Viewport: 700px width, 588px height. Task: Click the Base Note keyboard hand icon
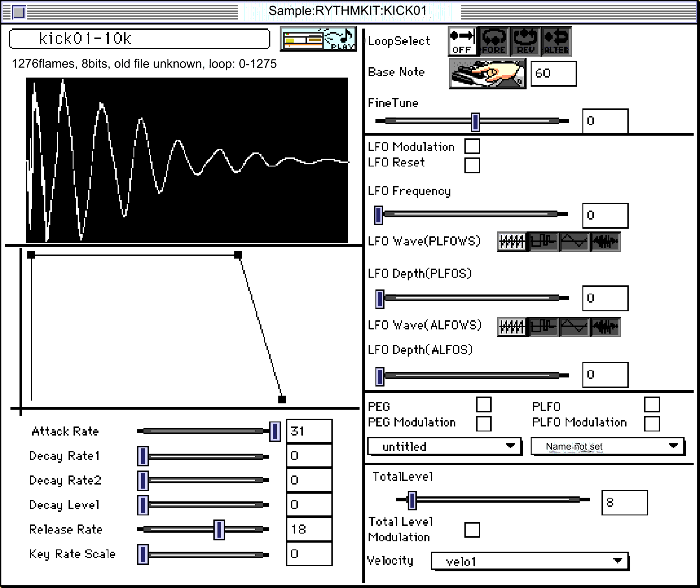487,74
